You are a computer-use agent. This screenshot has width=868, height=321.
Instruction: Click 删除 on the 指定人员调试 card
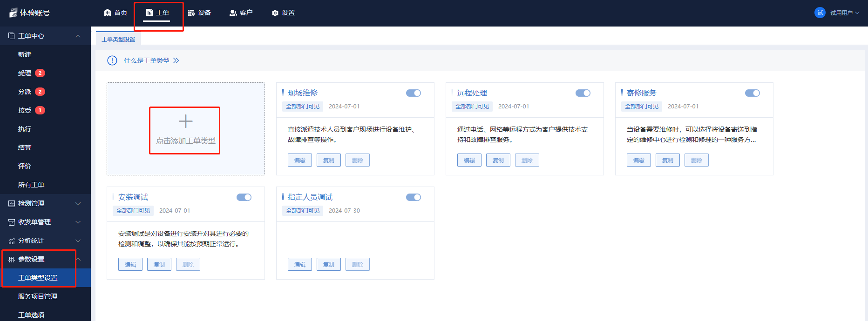coord(358,264)
